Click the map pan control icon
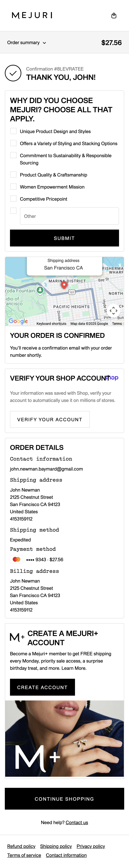The width and height of the screenshot is (129, 868). click(x=113, y=310)
